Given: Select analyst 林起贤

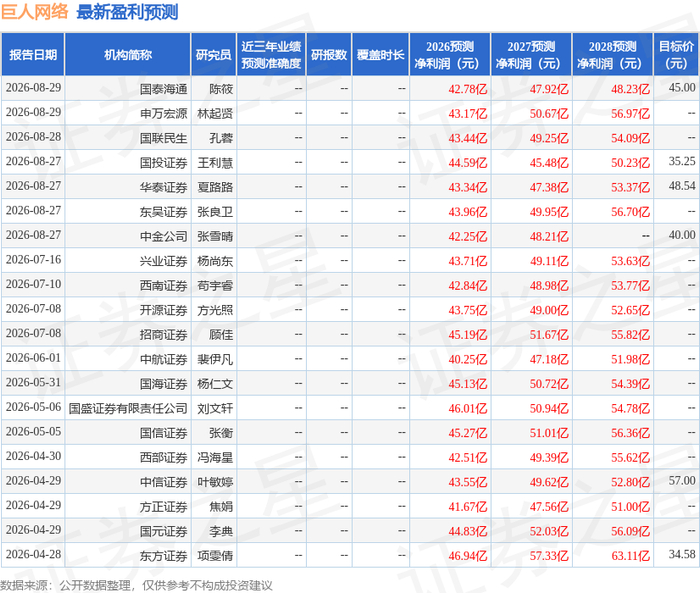Looking at the screenshot, I should click(215, 113).
